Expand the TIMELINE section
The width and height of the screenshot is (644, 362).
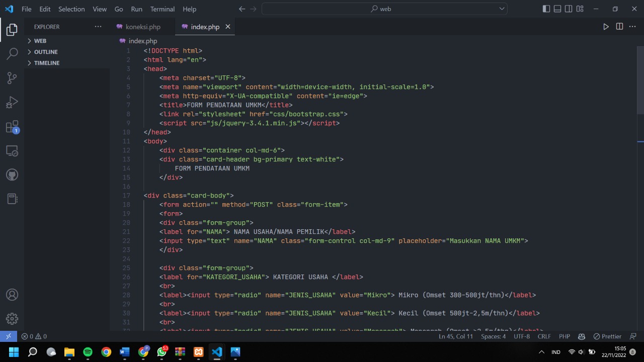[x=67, y=63]
